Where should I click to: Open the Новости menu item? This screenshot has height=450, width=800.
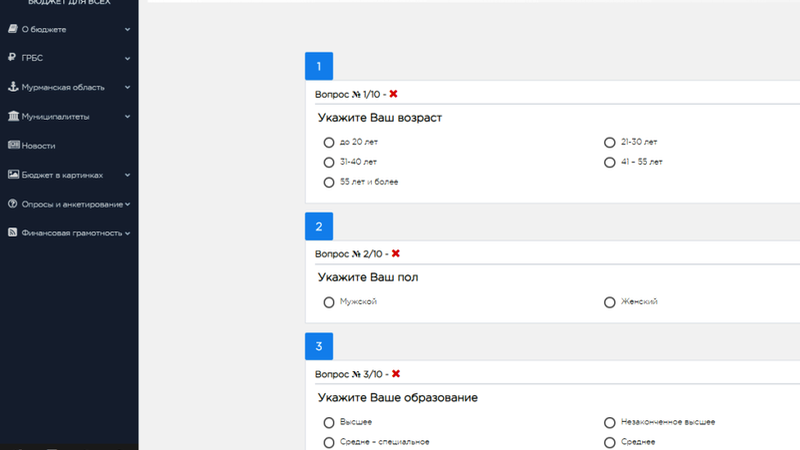tap(38, 146)
